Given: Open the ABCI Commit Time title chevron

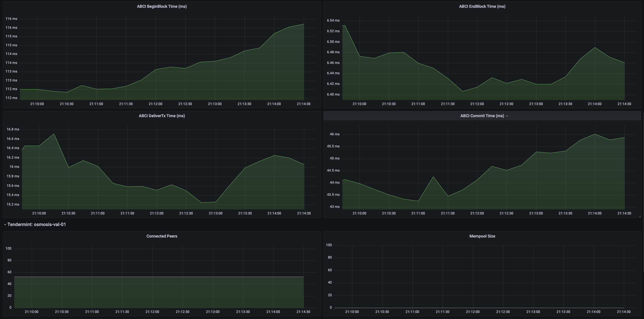Looking at the screenshot, I should click(507, 116).
